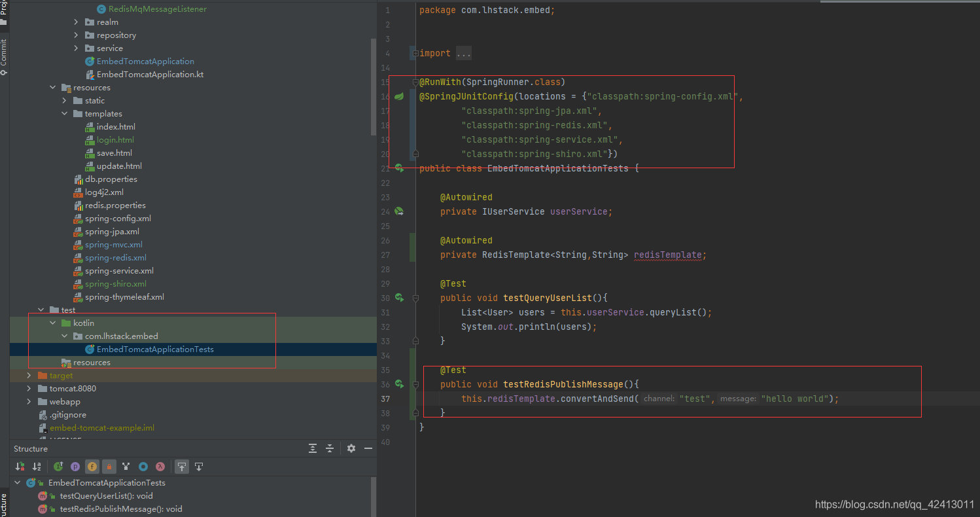980x517 pixels.
Task: Toggle Sort by Visibility in Structure toolbar
Action: pos(20,467)
